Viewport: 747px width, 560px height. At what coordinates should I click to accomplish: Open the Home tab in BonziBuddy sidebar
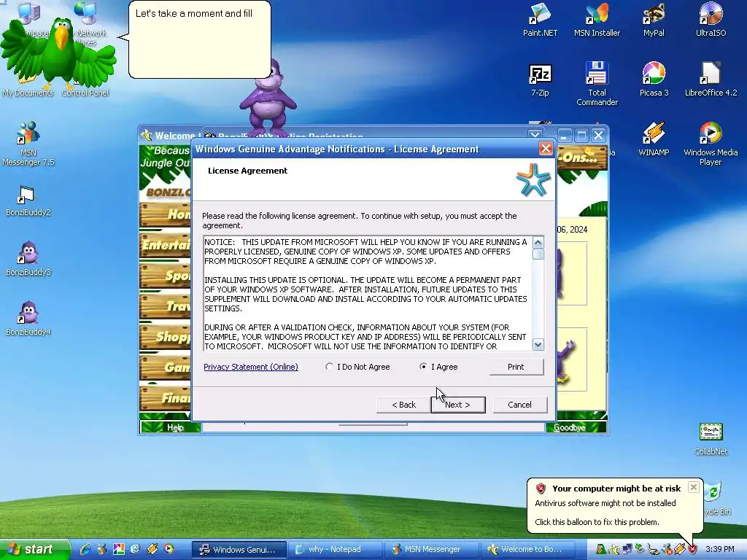[166, 215]
